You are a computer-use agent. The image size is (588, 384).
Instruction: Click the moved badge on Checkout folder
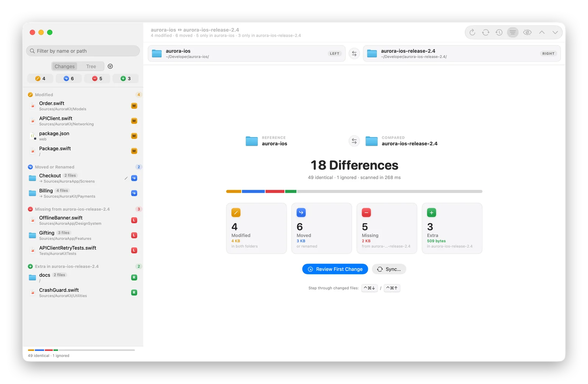[x=134, y=178]
